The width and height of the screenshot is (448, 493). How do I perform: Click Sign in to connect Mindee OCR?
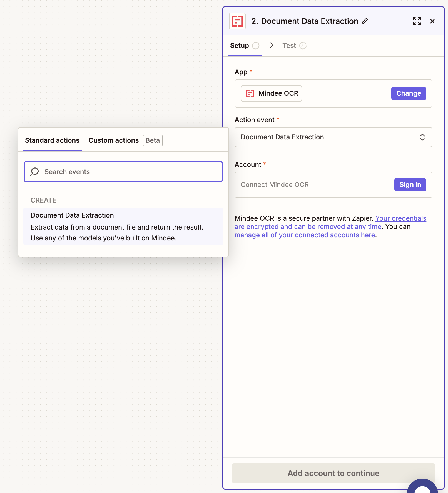pos(410,184)
